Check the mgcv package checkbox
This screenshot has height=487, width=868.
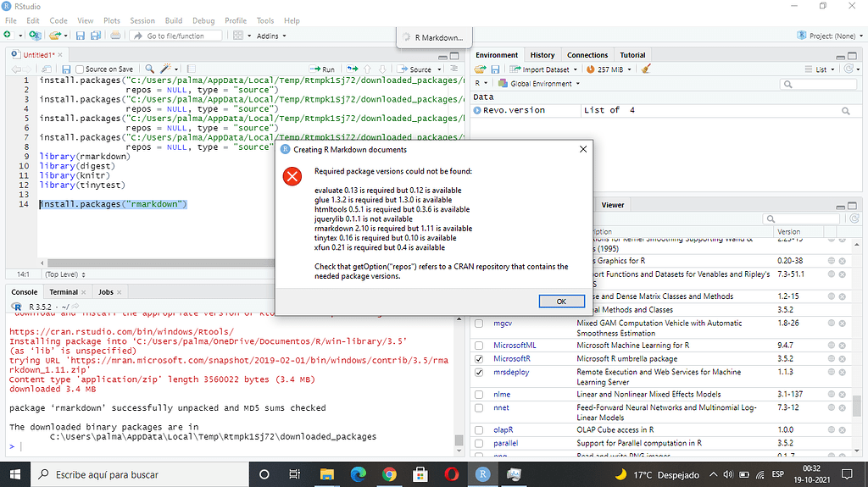[479, 324]
